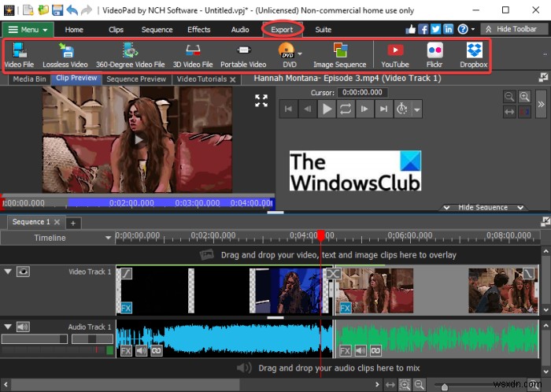Open project folder icon in title bar
551x392 pixels.
click(43, 9)
